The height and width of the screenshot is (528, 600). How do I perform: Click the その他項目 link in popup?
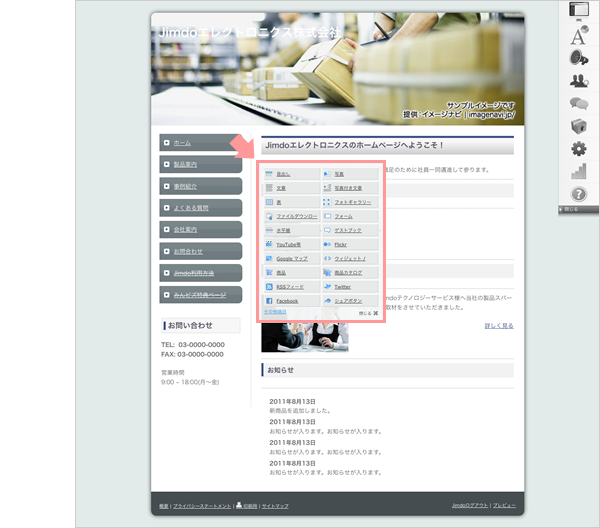click(275, 312)
